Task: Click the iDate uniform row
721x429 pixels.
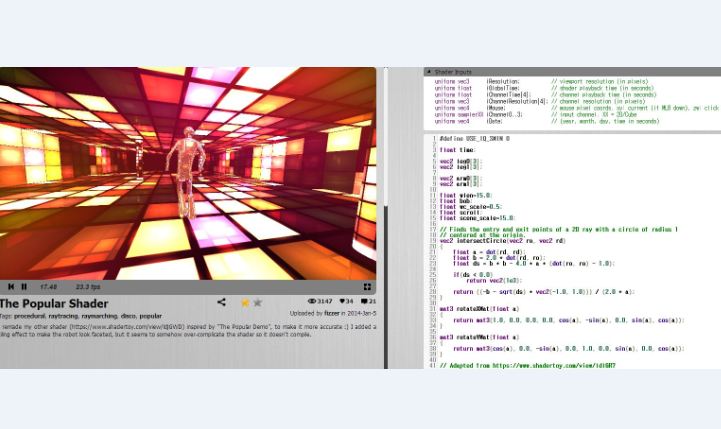Action: tap(547, 121)
